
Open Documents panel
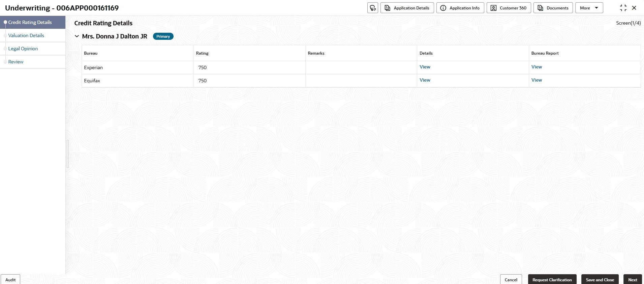click(x=553, y=8)
